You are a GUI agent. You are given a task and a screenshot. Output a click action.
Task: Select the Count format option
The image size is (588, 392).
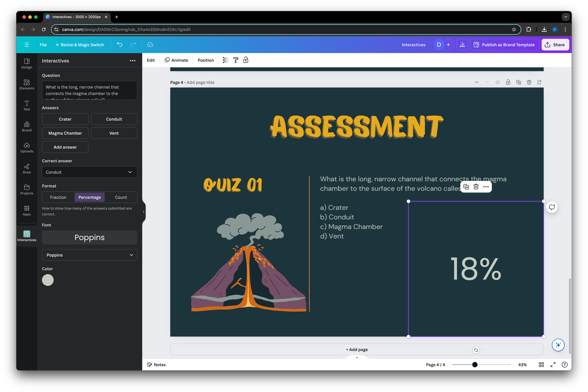point(121,197)
